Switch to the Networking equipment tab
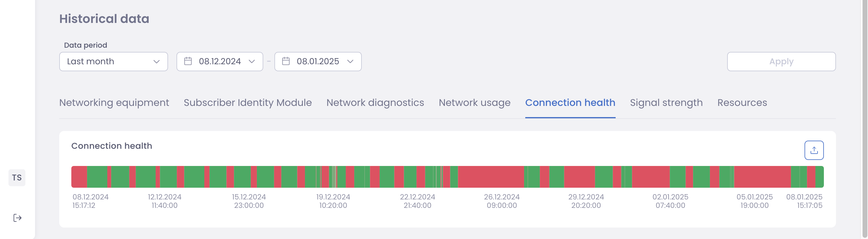Screen dimensions: 868x239 pos(114,103)
